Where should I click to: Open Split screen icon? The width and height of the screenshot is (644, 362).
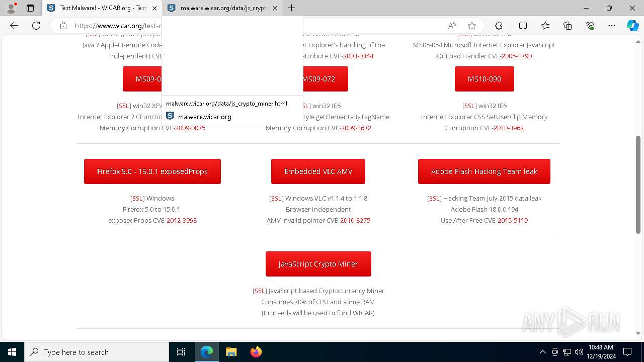pyautogui.click(x=523, y=26)
